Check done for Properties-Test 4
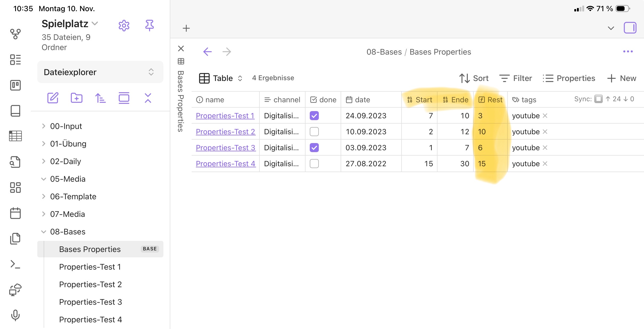 pos(314,164)
